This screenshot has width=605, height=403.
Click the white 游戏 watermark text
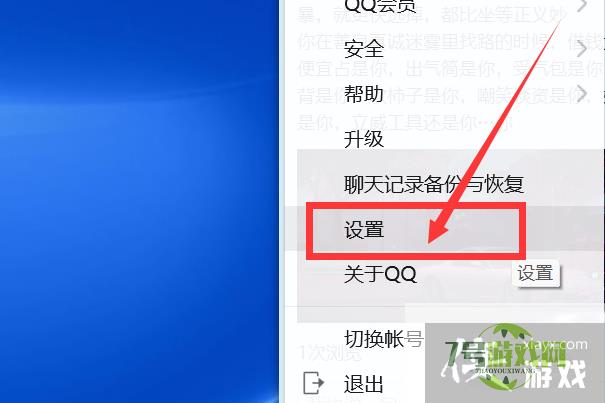click(556, 374)
